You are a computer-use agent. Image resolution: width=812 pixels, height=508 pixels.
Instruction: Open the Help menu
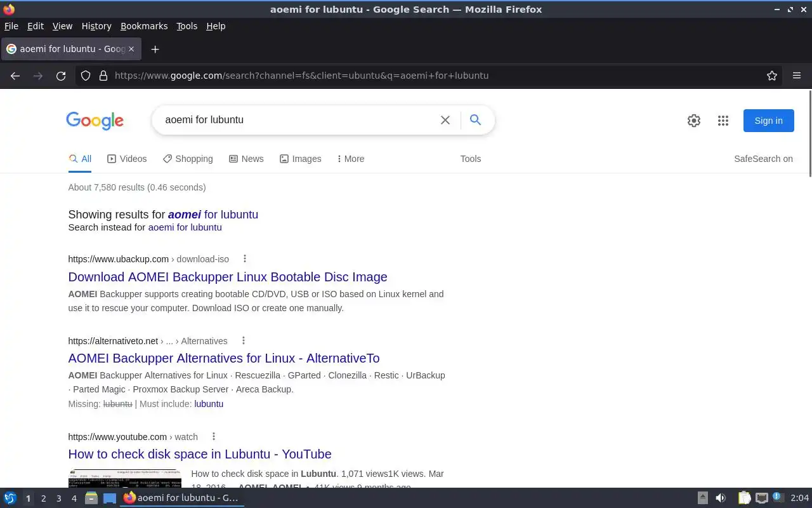216,26
